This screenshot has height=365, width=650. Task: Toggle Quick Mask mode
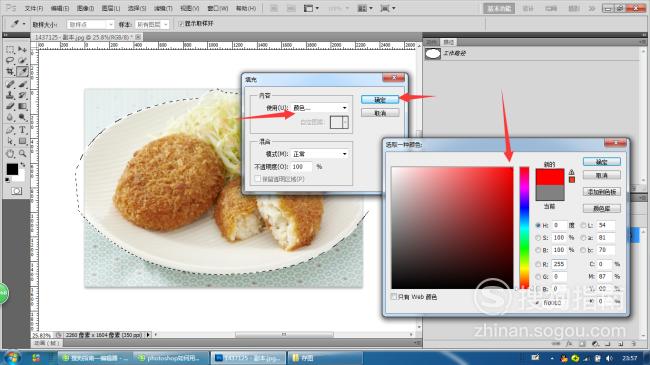pos(17,191)
